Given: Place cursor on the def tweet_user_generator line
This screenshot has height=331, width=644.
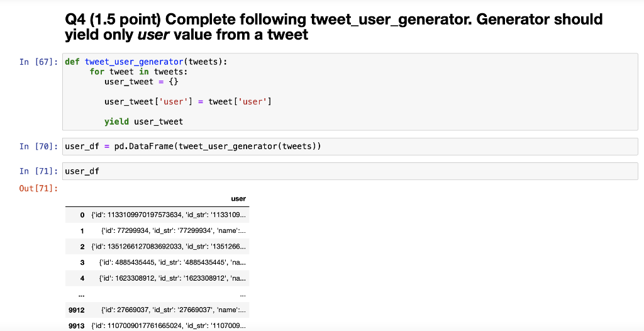Looking at the screenshot, I should point(147,62).
